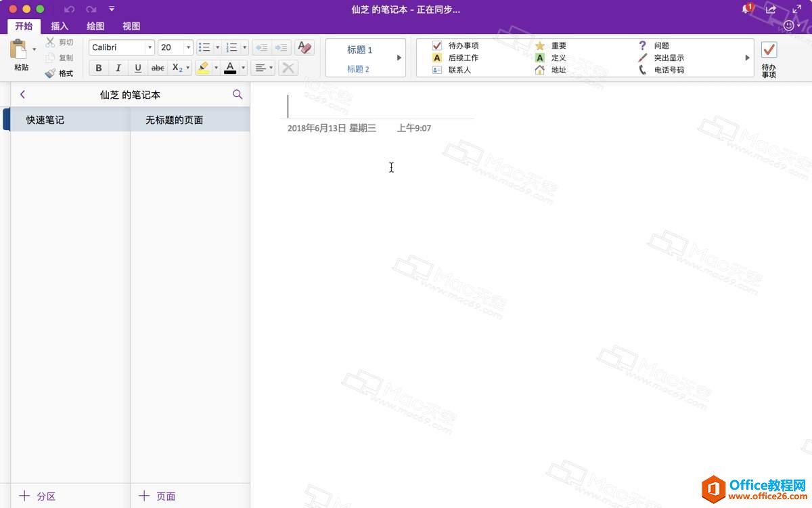Decrease the indent level
This screenshot has width=812, height=508.
[x=261, y=47]
